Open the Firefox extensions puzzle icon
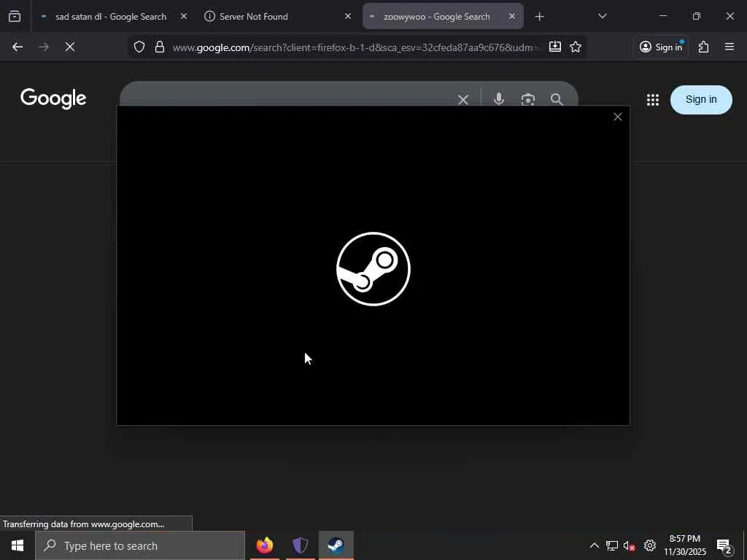747x560 pixels. [704, 47]
